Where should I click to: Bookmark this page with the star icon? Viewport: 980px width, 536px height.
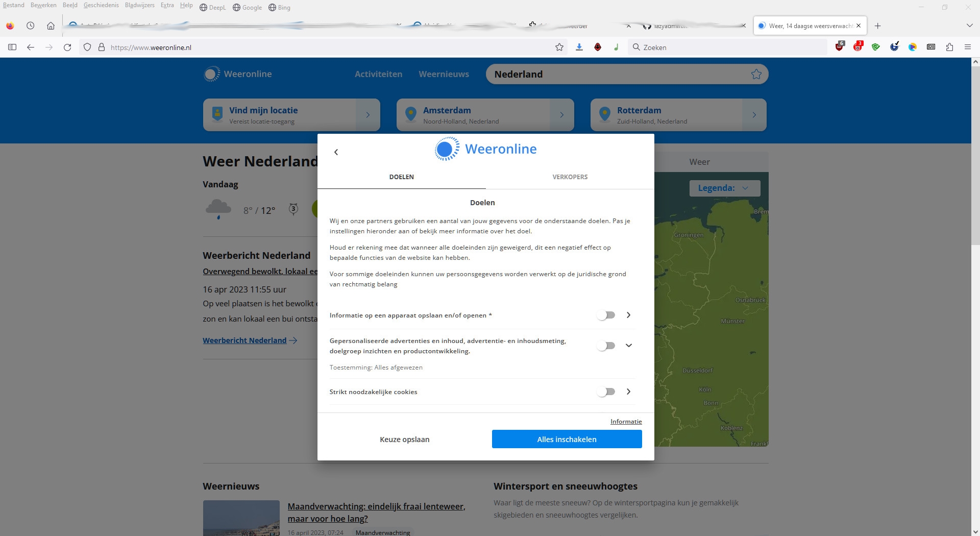coord(559,47)
